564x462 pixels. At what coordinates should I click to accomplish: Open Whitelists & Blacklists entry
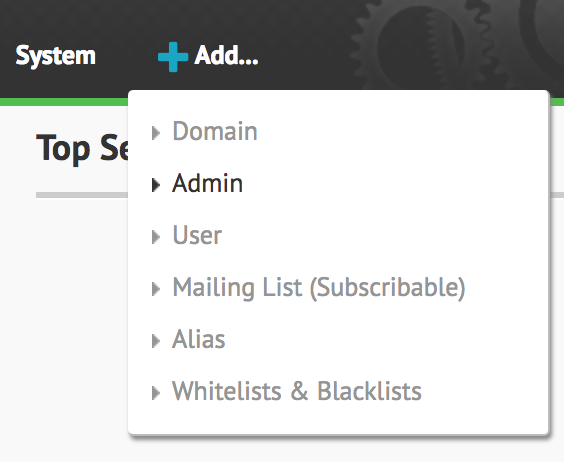(x=297, y=391)
